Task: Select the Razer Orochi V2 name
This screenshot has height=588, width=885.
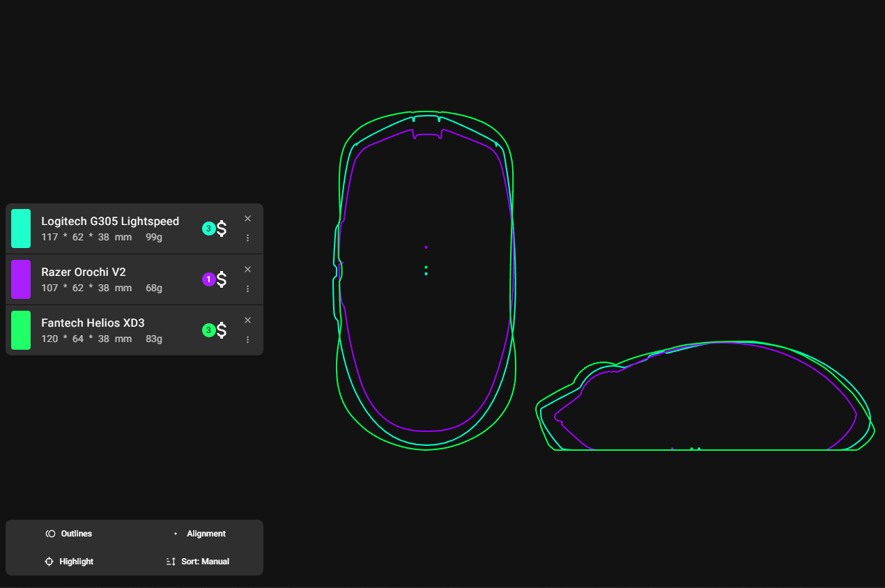Action: point(84,272)
